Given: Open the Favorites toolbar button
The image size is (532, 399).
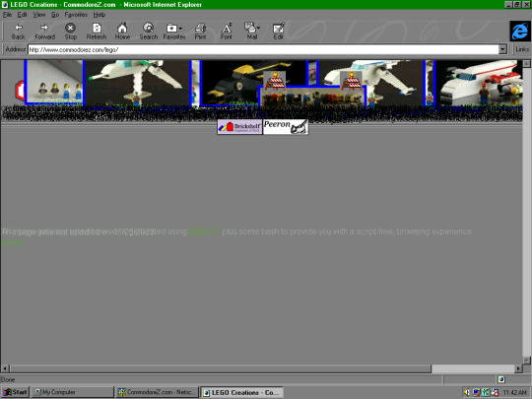Looking at the screenshot, I should [x=174, y=32].
